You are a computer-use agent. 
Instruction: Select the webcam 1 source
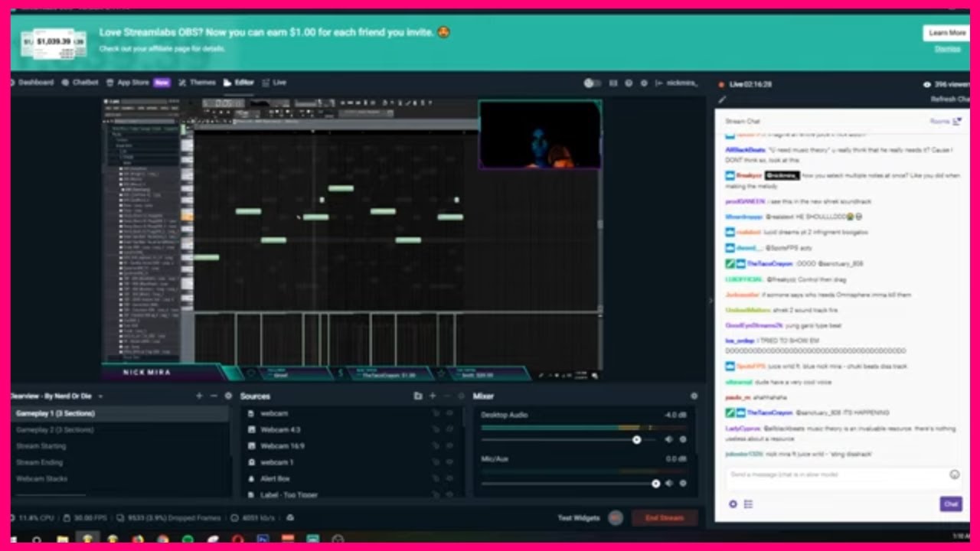click(352, 462)
